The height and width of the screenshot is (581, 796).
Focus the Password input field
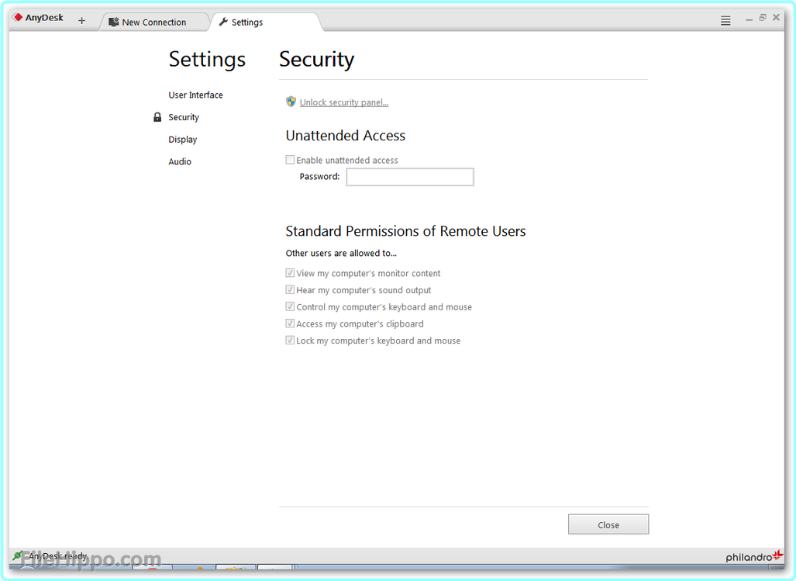tap(410, 177)
